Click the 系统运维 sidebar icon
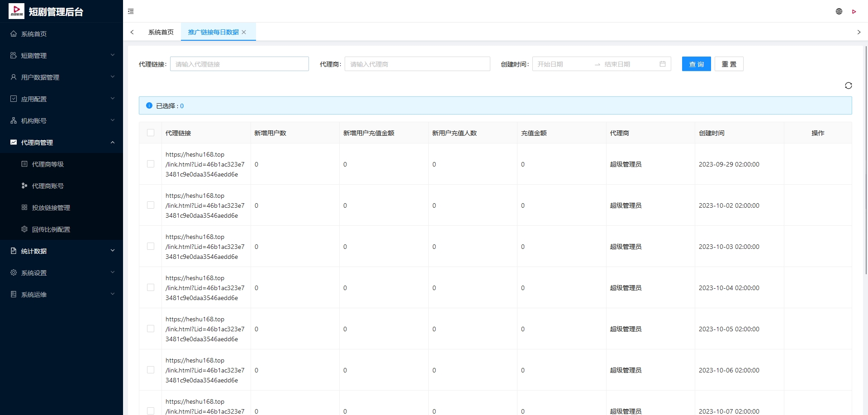 pos(14,294)
